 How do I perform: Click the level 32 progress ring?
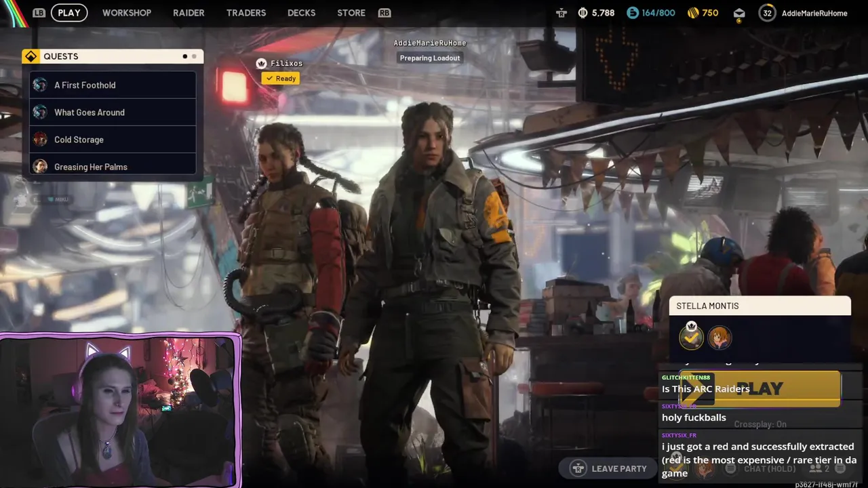pyautogui.click(x=767, y=12)
